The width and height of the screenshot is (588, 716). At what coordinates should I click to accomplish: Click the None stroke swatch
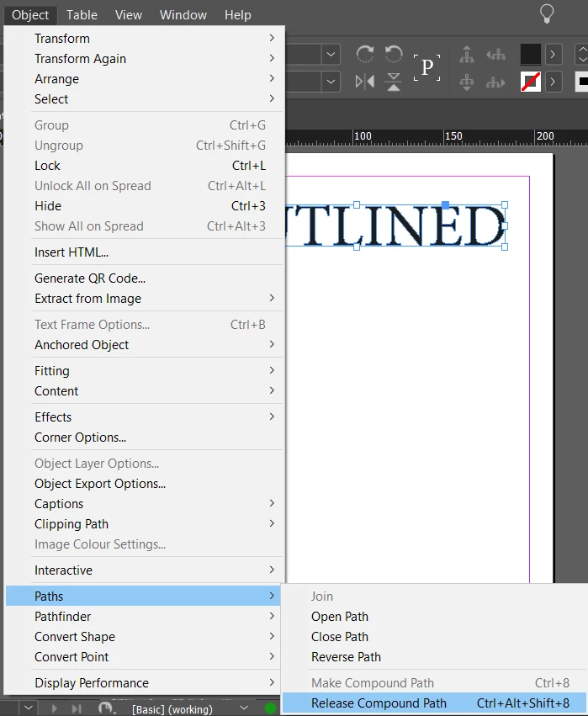(x=531, y=82)
